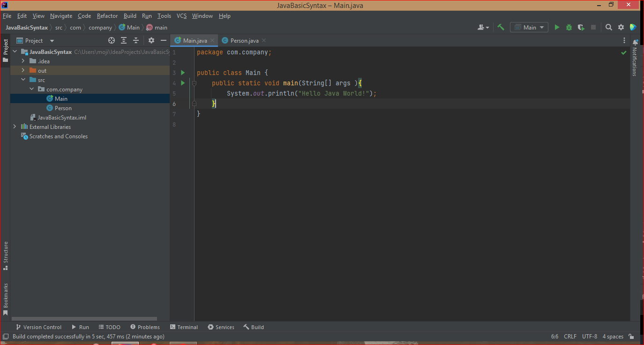Open the Tools menu
Viewport: 644px width, 345px height.
pyautogui.click(x=165, y=16)
